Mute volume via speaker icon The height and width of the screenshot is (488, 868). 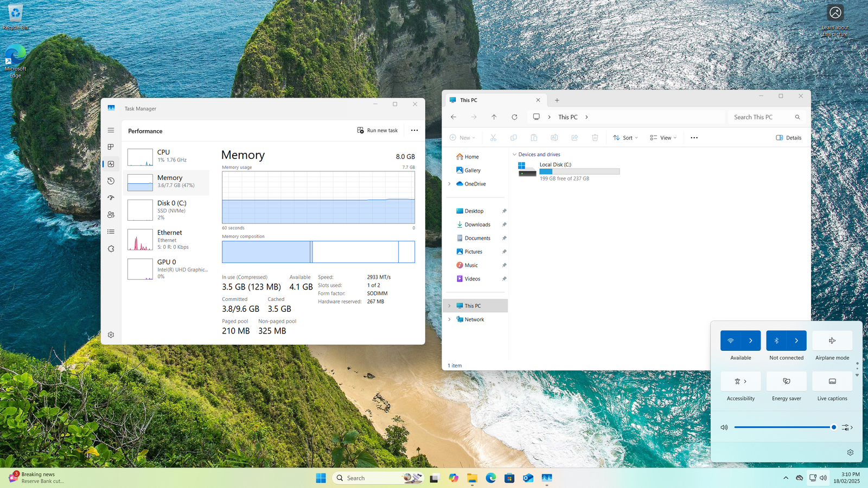[724, 427]
